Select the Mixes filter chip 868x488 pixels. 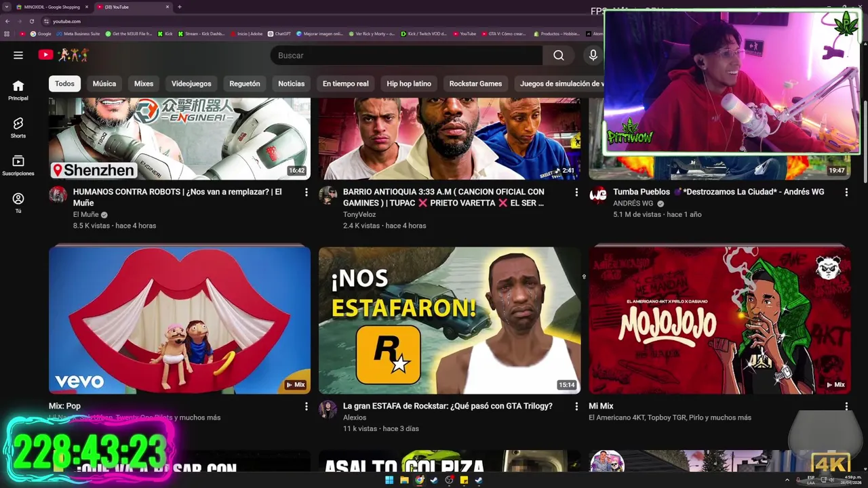[x=144, y=83]
